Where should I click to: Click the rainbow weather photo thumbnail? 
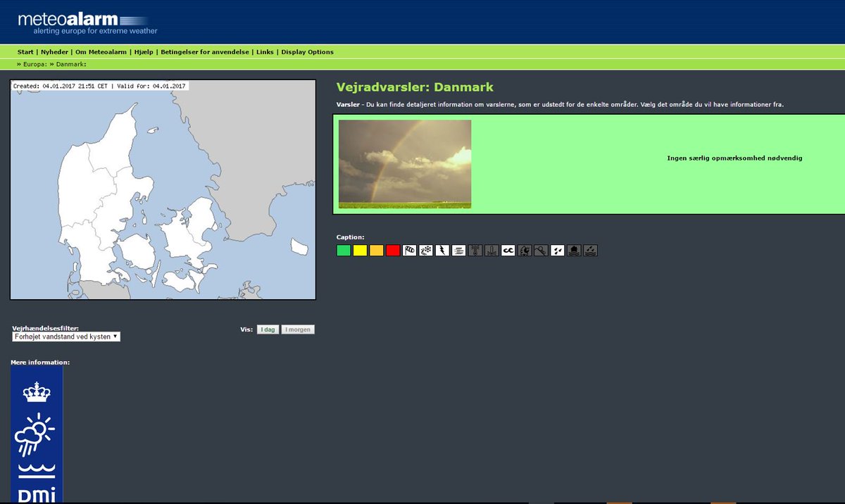click(x=404, y=164)
